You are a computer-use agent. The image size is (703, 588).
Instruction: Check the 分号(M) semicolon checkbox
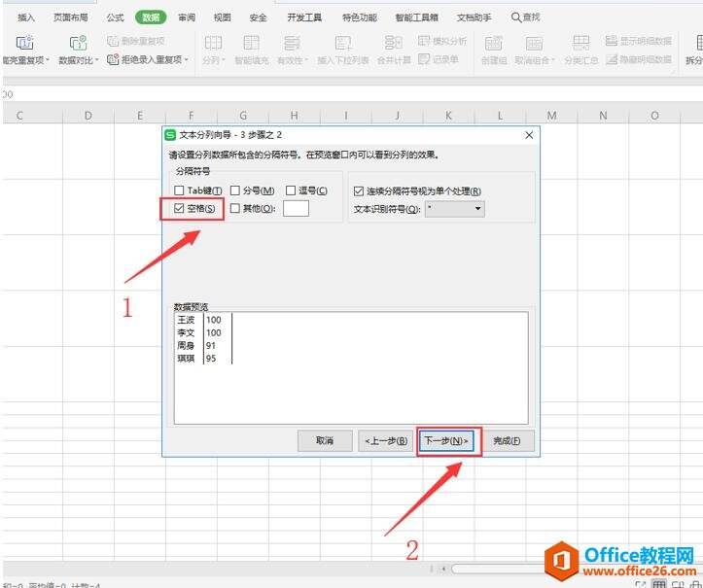point(235,190)
